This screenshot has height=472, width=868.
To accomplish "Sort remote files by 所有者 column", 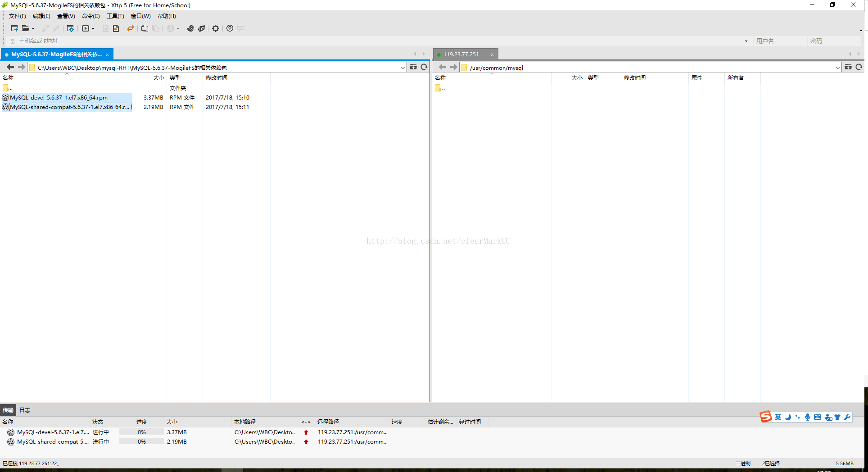I will [742, 78].
